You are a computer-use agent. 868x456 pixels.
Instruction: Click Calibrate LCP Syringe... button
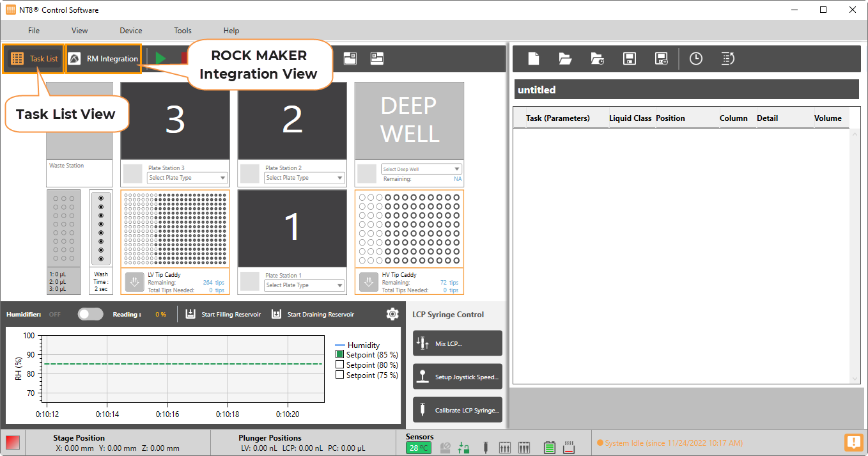click(458, 410)
